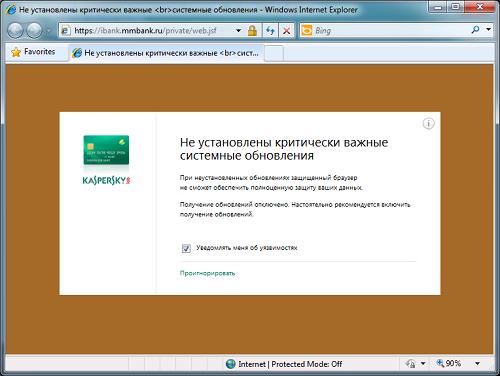Expand the status bar security options arrow
Viewport: 500px width, 376px height.
[423, 363]
